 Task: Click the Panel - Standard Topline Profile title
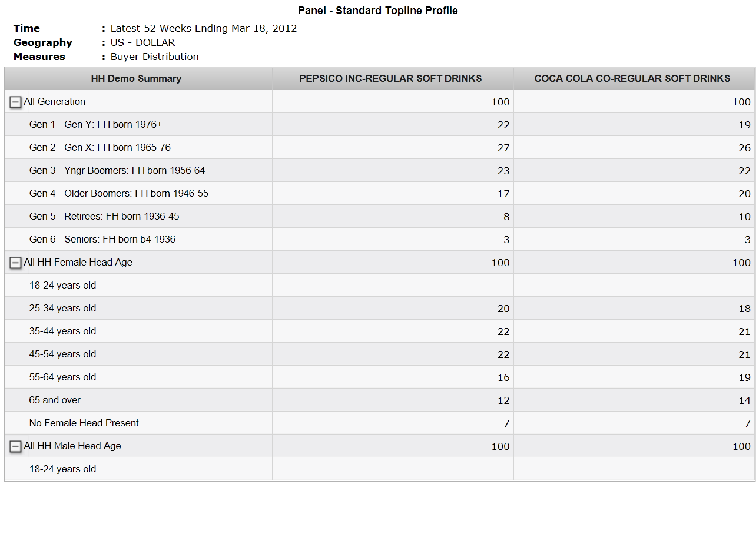378,11
